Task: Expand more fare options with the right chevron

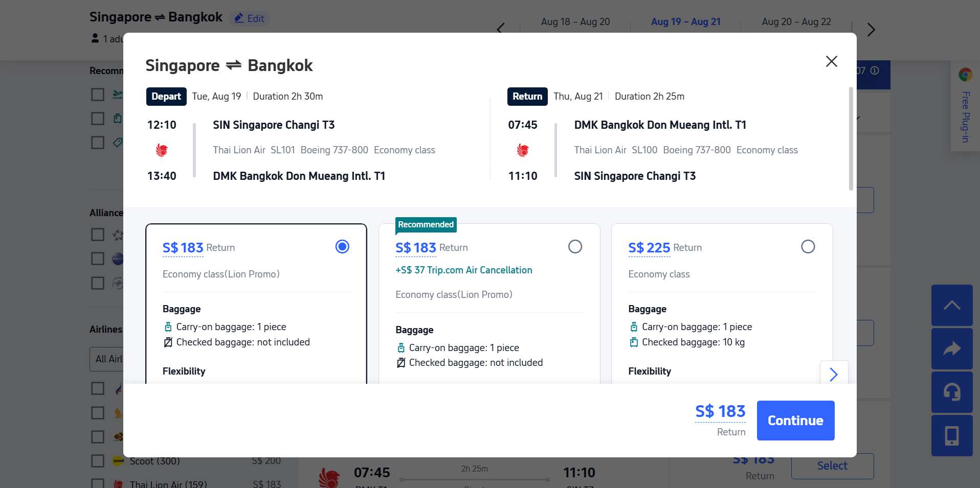Action: [x=833, y=375]
